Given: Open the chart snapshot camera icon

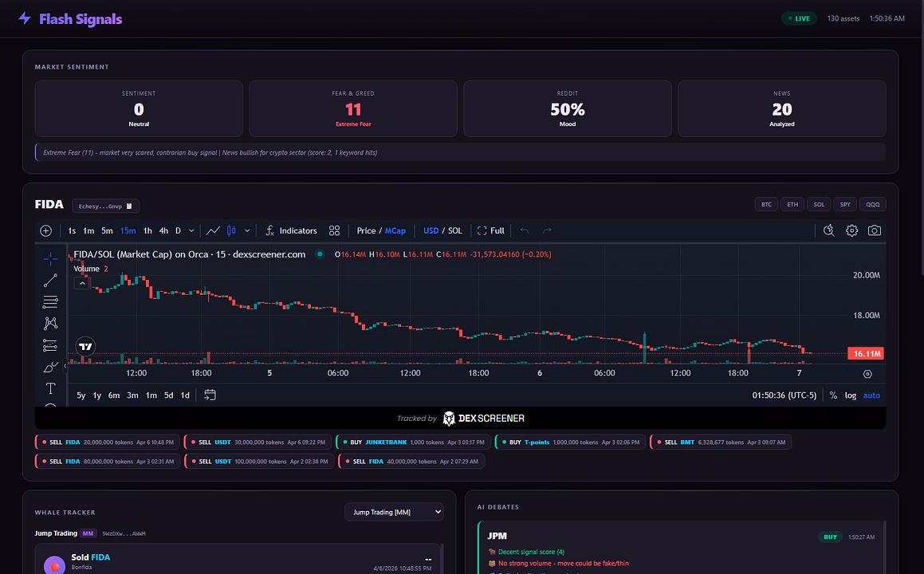Looking at the screenshot, I should point(875,230).
